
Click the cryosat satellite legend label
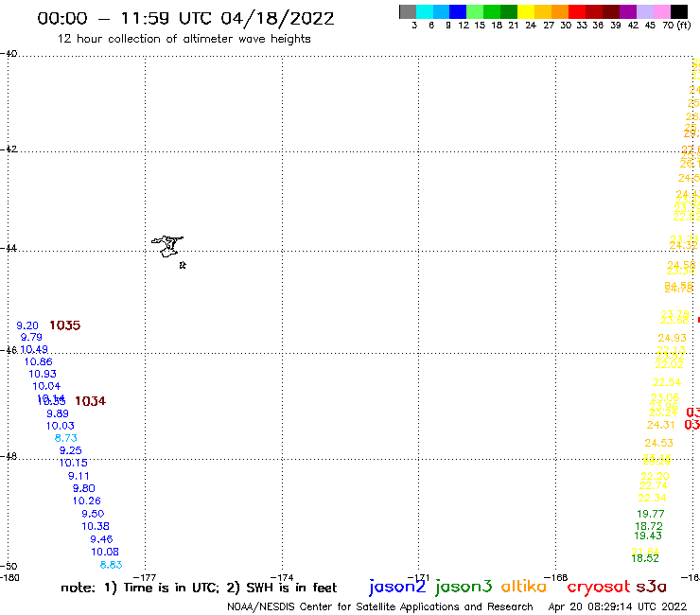point(599,588)
